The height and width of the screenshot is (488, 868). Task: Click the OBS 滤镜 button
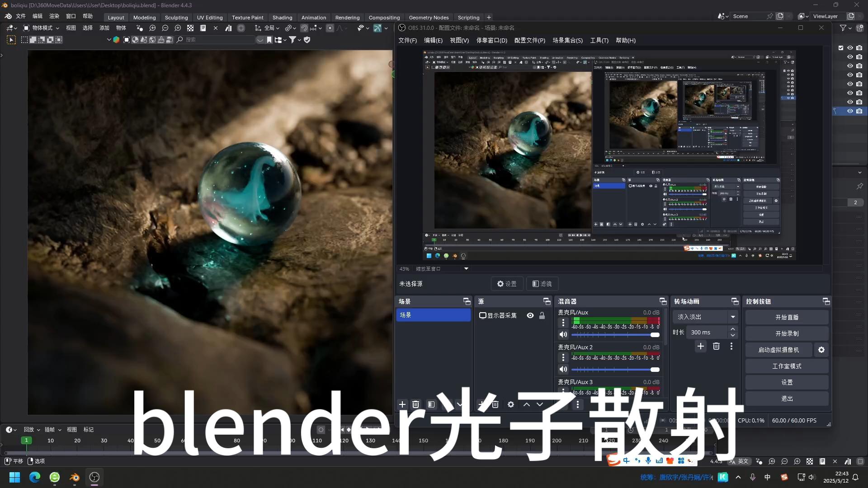tap(542, 284)
